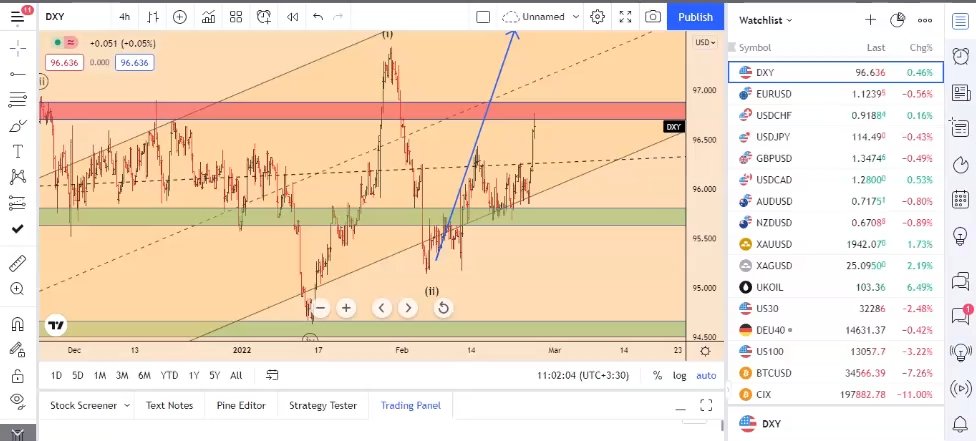Toggle auto scale on price axis
This screenshot has height=441, width=976.
click(706, 375)
